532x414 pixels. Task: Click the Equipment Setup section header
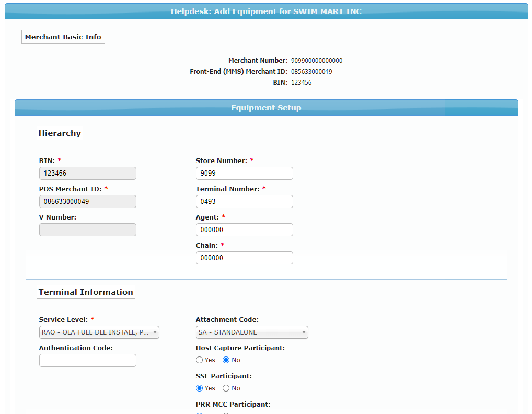point(267,108)
